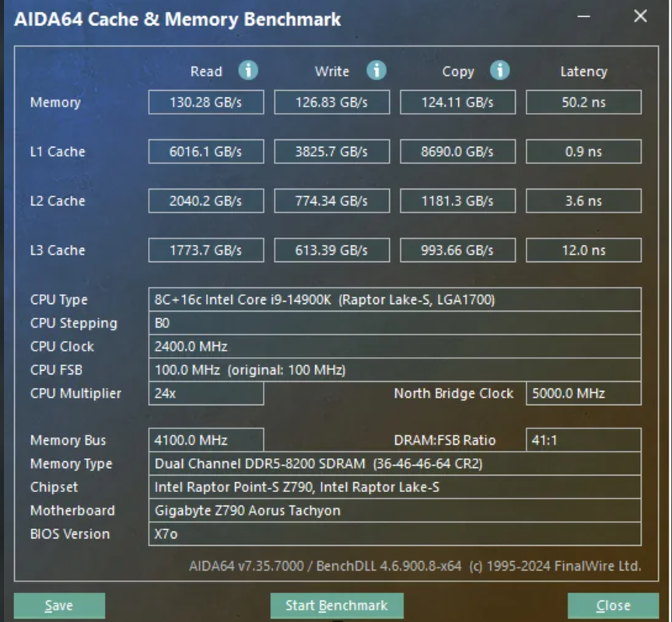Click the Read column header label
Viewport: 672px width, 622px height.
206,71
